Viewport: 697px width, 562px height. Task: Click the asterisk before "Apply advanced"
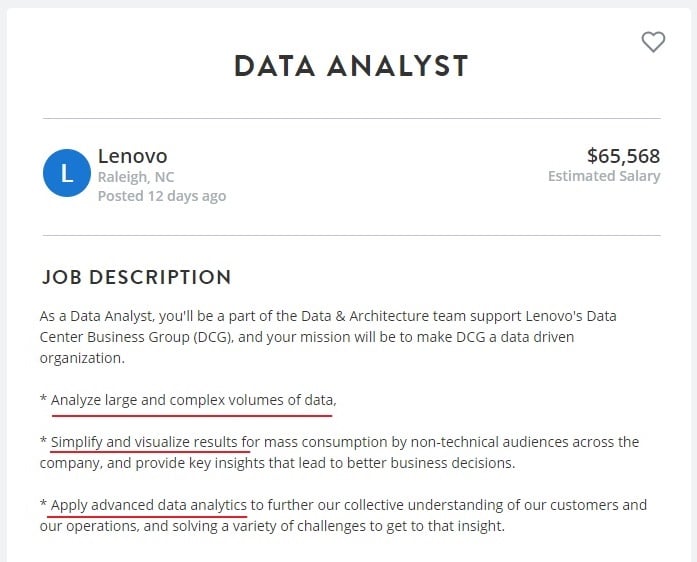(x=44, y=505)
